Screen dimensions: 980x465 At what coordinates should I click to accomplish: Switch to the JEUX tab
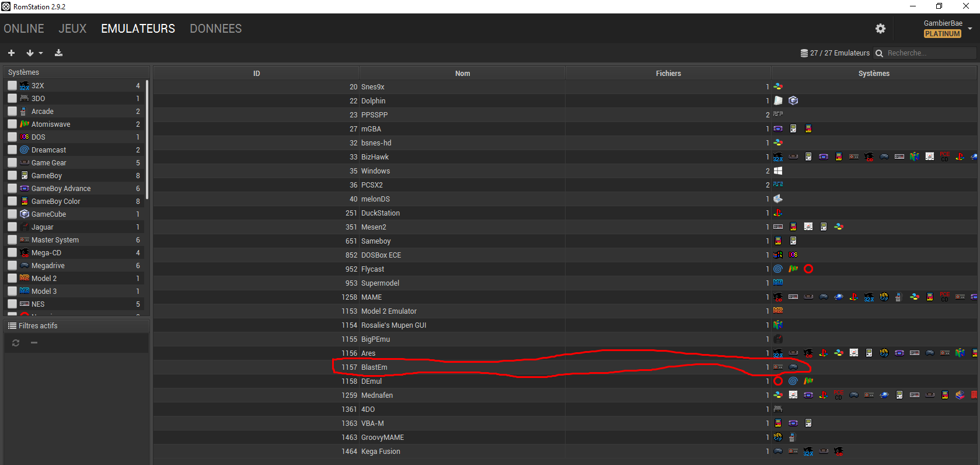pos(72,29)
